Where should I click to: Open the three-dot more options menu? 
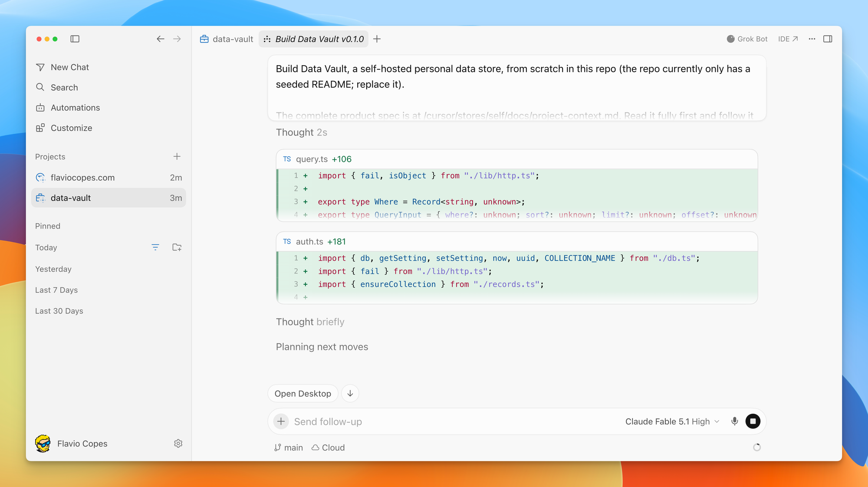812,39
